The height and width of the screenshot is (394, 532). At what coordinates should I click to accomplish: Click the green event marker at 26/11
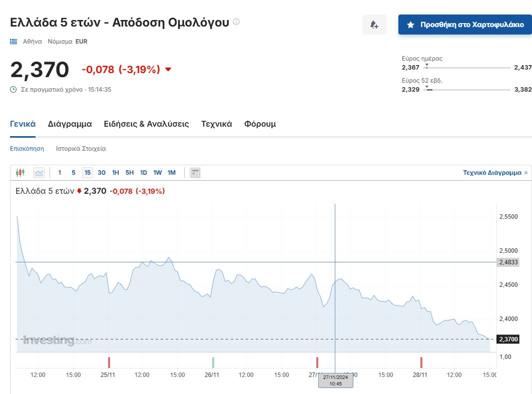[x=213, y=362]
